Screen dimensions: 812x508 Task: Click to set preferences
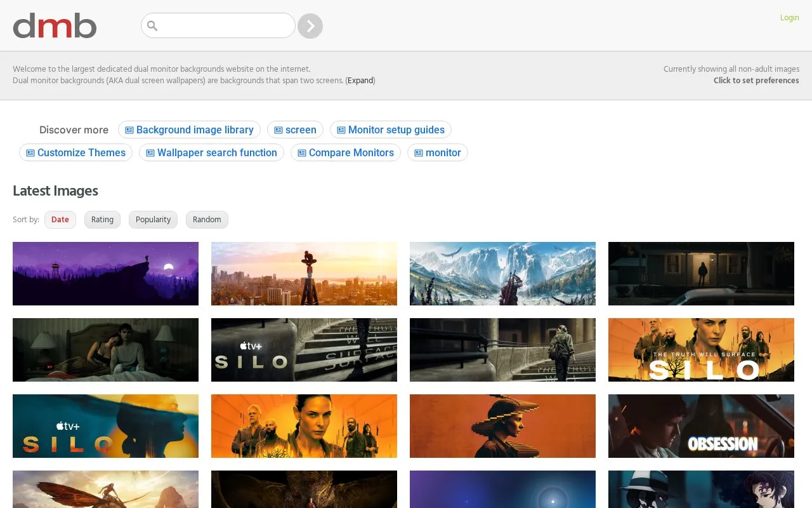[756, 81]
